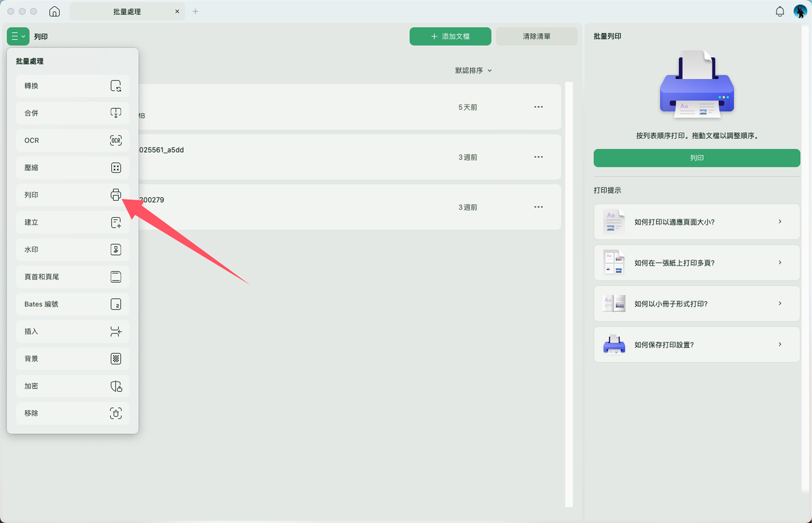Screen dimensions: 812x523
Task: Choose 頁首和頁尾 menu entry
Action: (x=73, y=277)
